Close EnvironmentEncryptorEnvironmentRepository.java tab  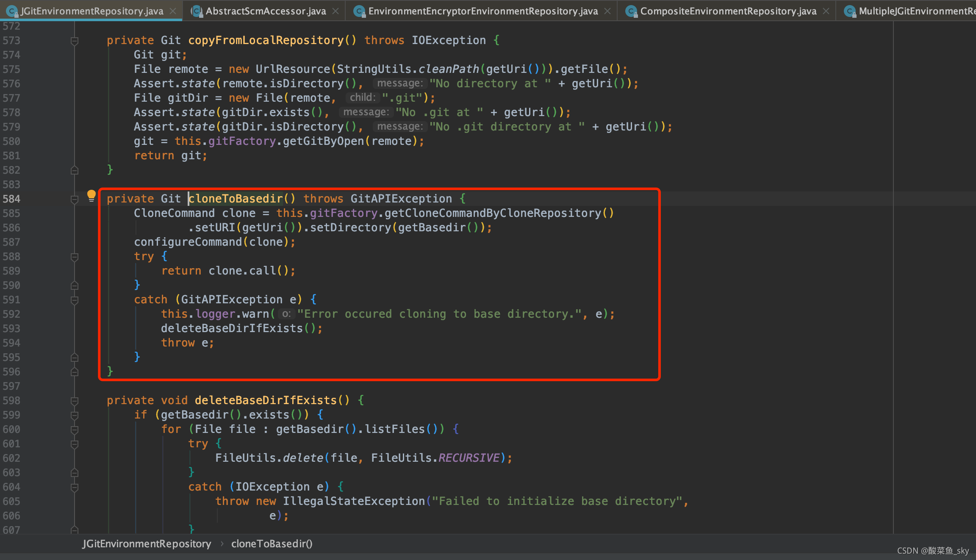coord(607,11)
